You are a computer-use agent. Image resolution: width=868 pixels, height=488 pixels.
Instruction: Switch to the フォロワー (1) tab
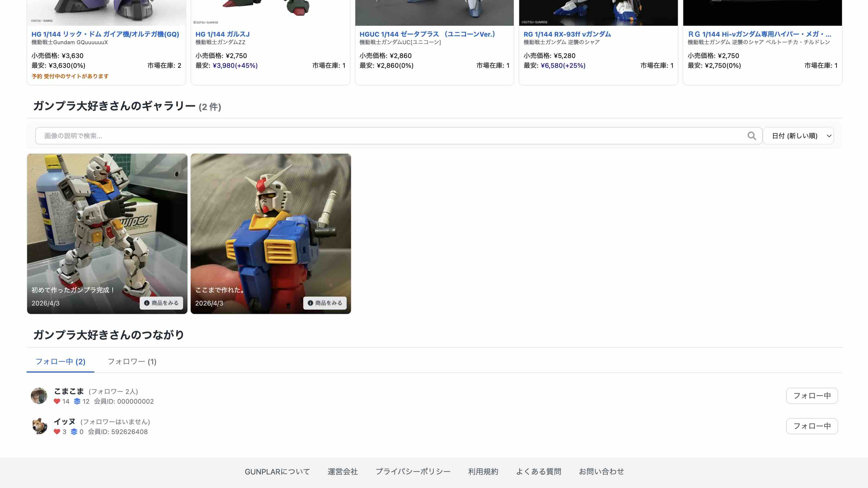coord(132,362)
